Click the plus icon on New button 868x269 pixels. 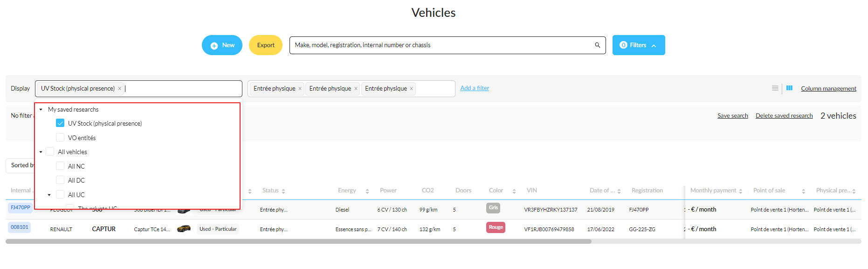click(x=214, y=46)
